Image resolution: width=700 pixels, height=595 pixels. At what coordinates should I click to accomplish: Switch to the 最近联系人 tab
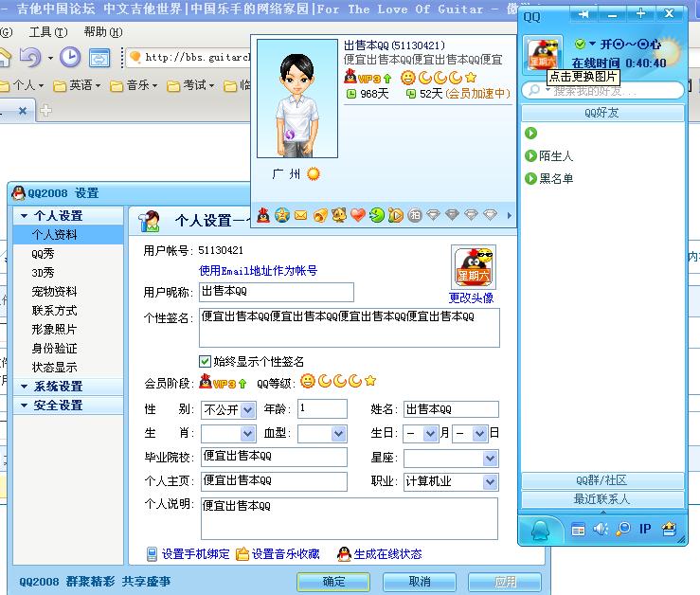click(x=602, y=499)
